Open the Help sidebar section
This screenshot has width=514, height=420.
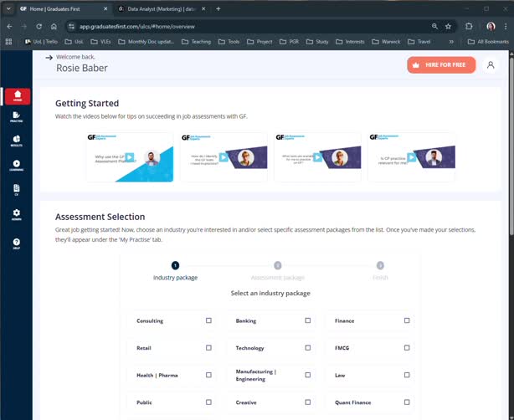point(17,243)
